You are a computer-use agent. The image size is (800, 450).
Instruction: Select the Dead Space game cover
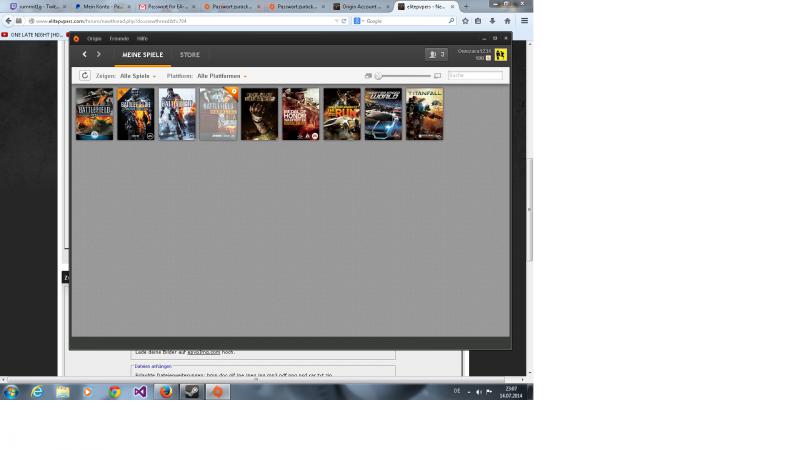point(259,114)
